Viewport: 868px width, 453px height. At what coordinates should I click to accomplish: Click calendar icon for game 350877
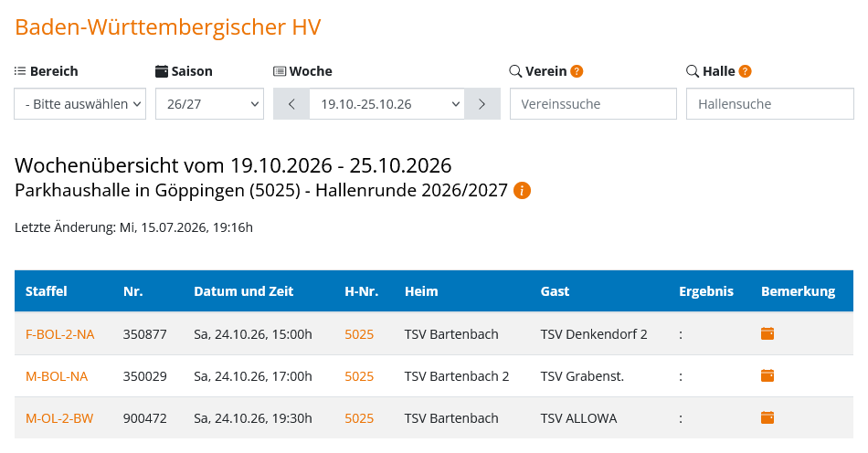click(767, 333)
